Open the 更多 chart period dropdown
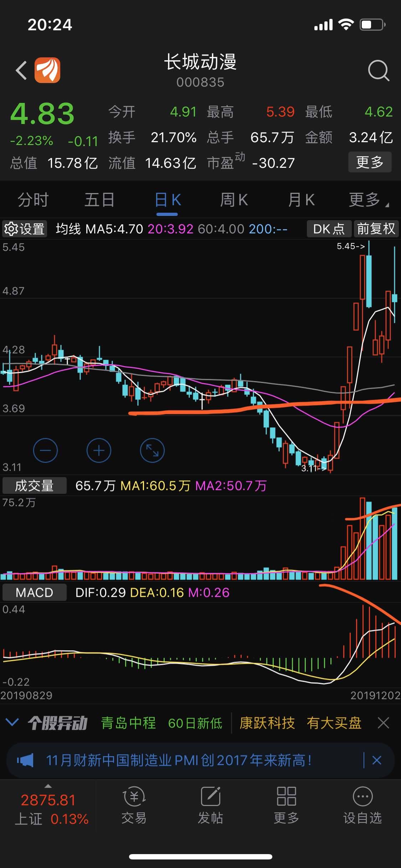The height and width of the screenshot is (868, 401). click(369, 200)
